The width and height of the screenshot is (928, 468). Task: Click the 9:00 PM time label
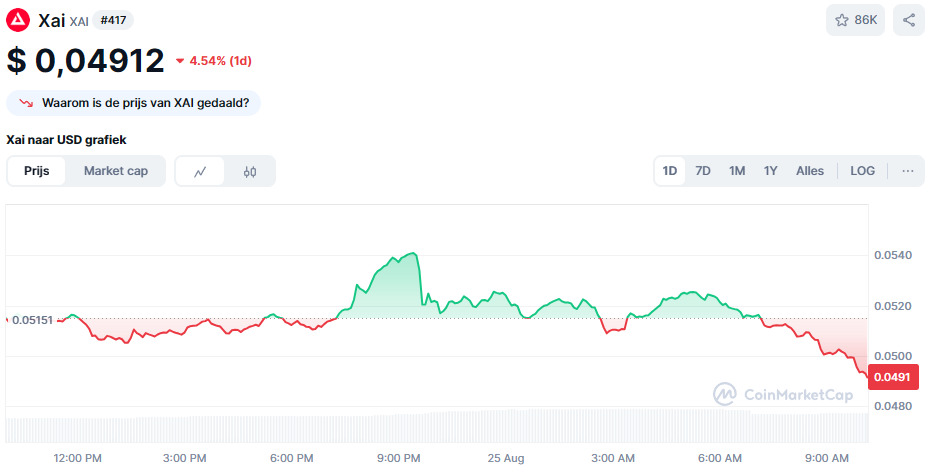point(398,459)
